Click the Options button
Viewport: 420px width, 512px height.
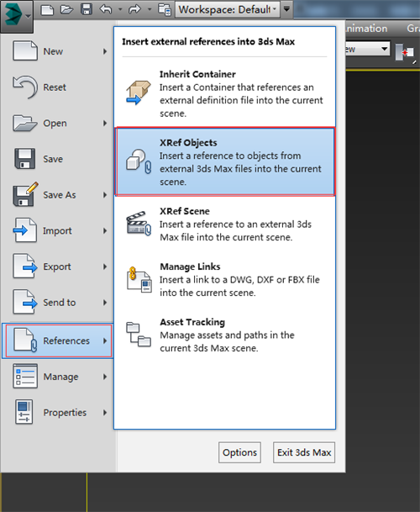pos(240,452)
